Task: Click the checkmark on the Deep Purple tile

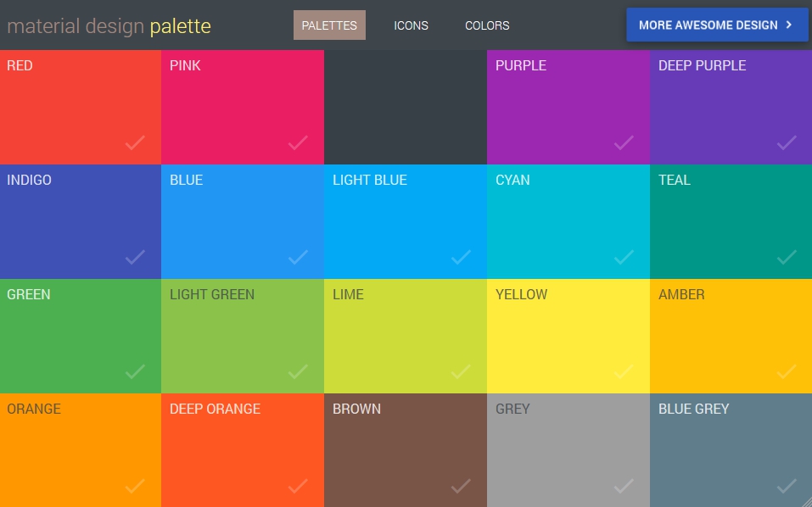Action: tap(787, 142)
